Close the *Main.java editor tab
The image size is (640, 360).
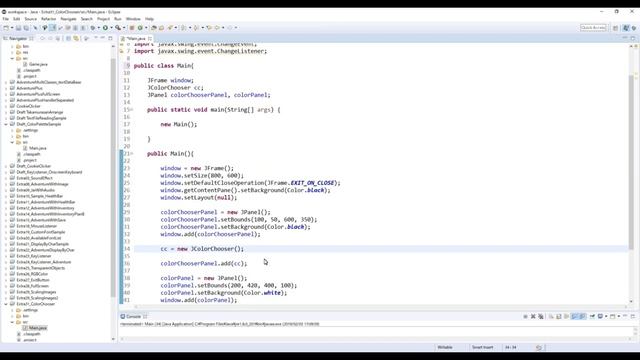(x=150, y=38)
